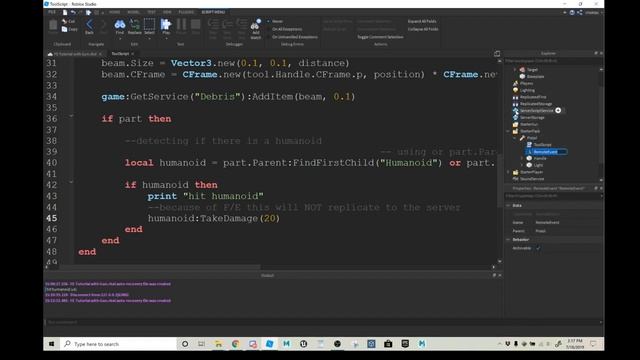
Task: Click Collapse All Folds
Action: pyautogui.click(x=423, y=29)
